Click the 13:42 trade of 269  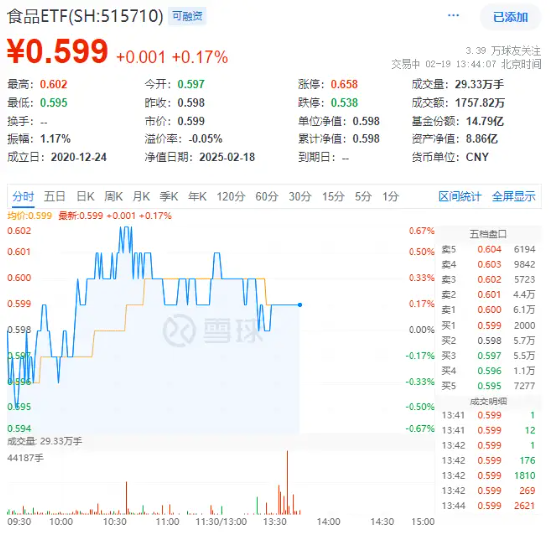click(x=488, y=490)
